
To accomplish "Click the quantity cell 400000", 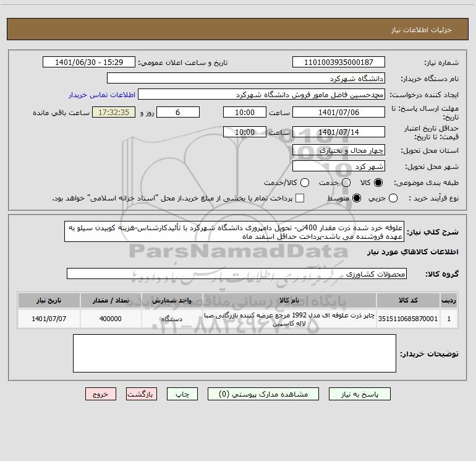I will tap(111, 319).
